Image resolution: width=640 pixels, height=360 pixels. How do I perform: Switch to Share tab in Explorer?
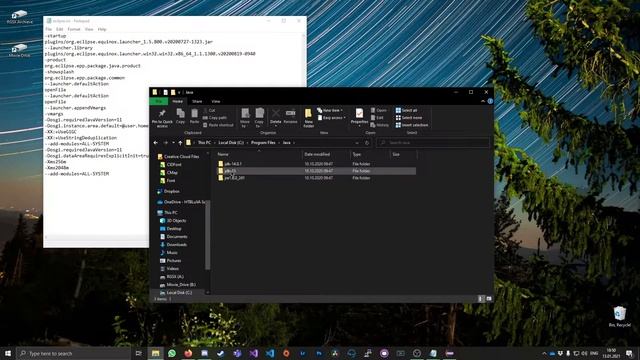(x=197, y=101)
